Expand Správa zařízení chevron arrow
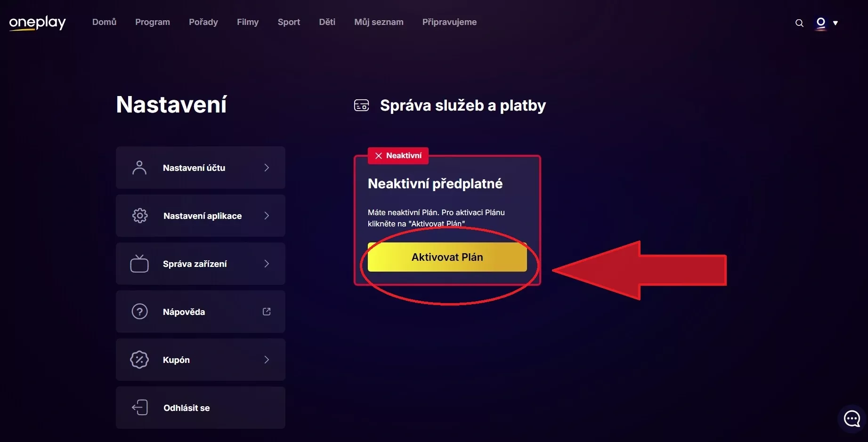The width and height of the screenshot is (868, 442). click(x=267, y=264)
